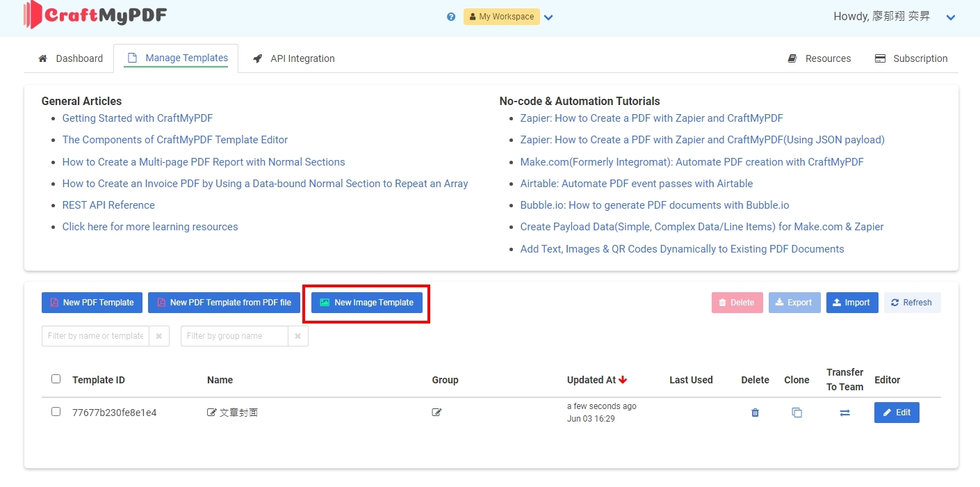Click the clone icon for template 77677b230fe8e1e4
The height and width of the screenshot is (487, 980).
[x=797, y=413]
